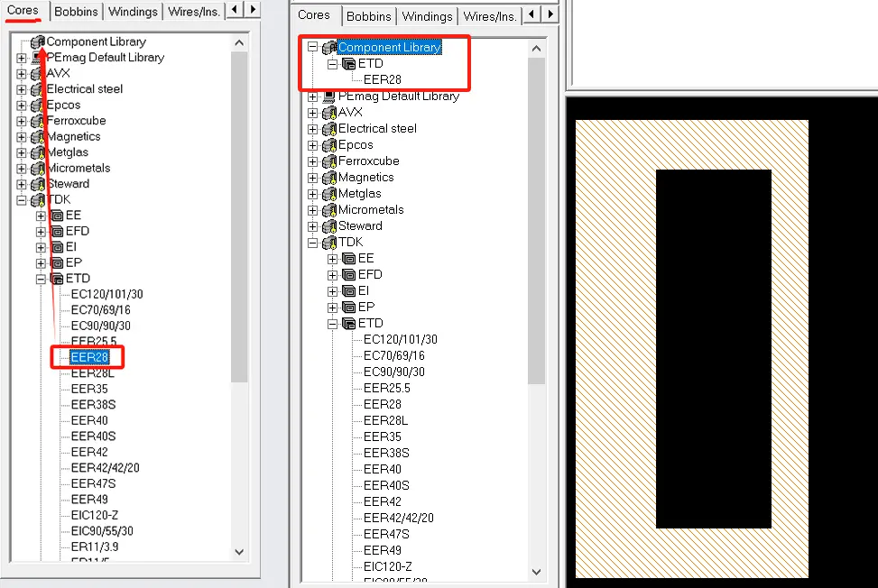Collapse the ETD node in left panel
Viewport: 878px width, 588px height.
pyautogui.click(x=41, y=279)
